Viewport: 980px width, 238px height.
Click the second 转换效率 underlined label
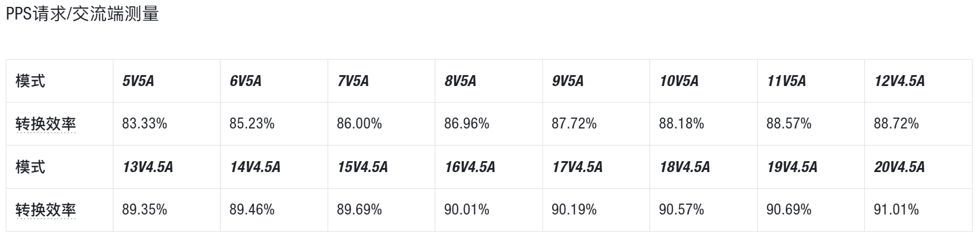tap(46, 210)
